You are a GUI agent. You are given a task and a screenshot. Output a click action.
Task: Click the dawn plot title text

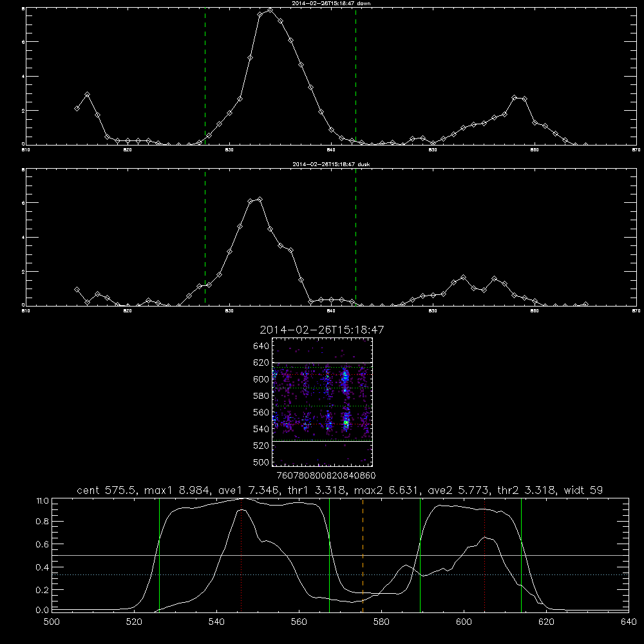[331, 3]
